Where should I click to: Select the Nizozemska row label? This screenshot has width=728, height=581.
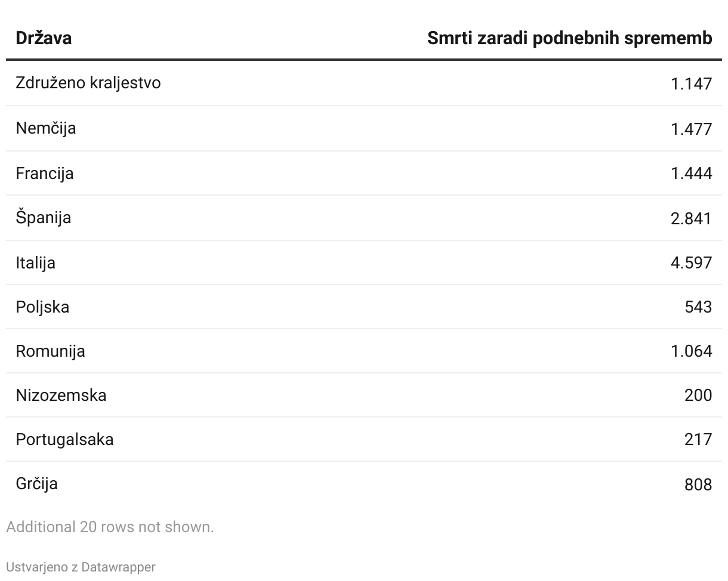61,395
